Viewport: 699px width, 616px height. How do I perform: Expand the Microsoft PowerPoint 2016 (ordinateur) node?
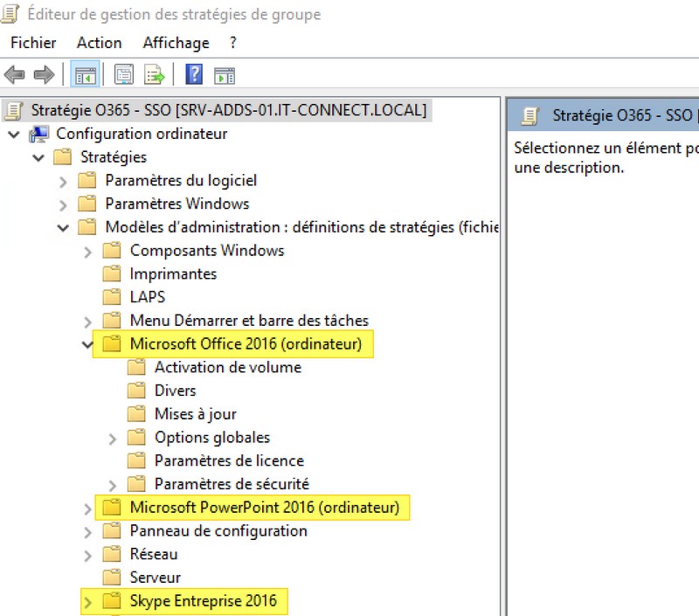tap(88, 507)
